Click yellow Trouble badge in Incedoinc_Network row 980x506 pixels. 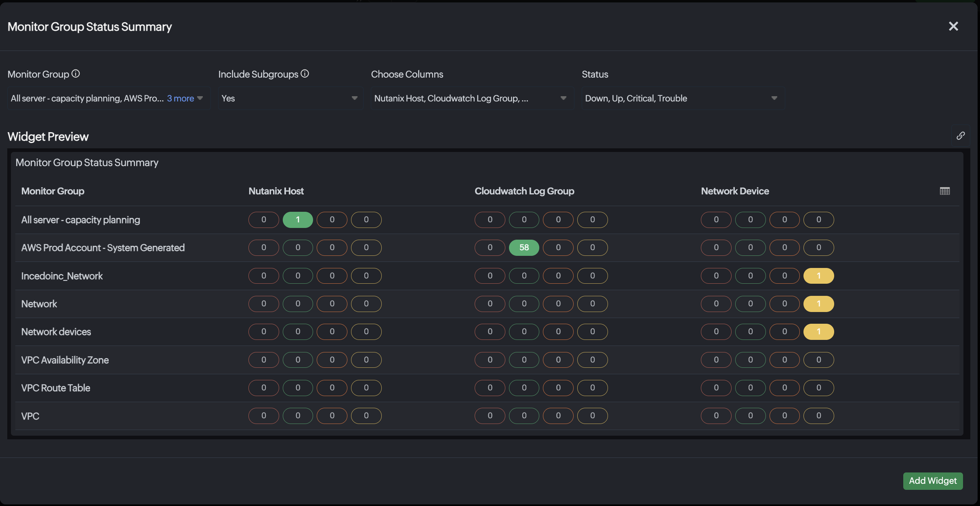[x=818, y=276]
